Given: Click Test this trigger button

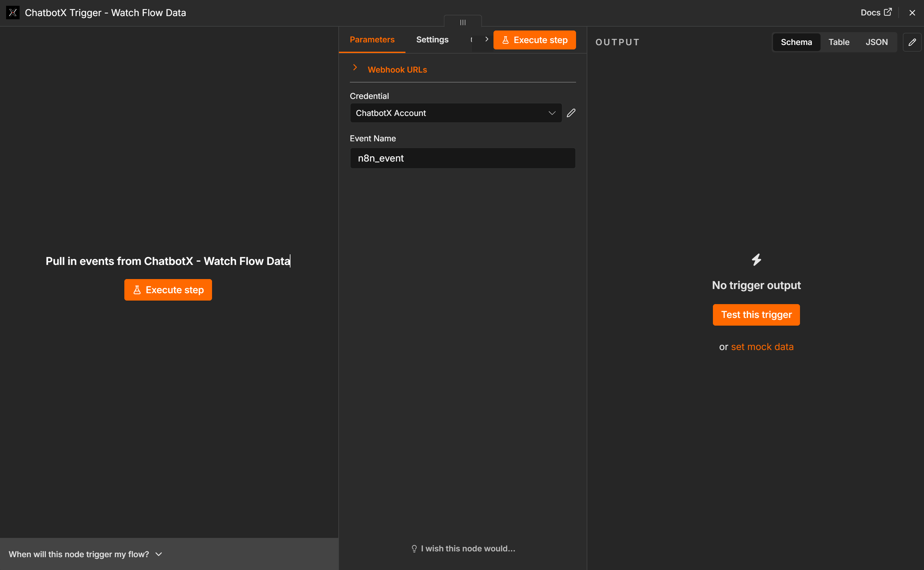Looking at the screenshot, I should (756, 315).
